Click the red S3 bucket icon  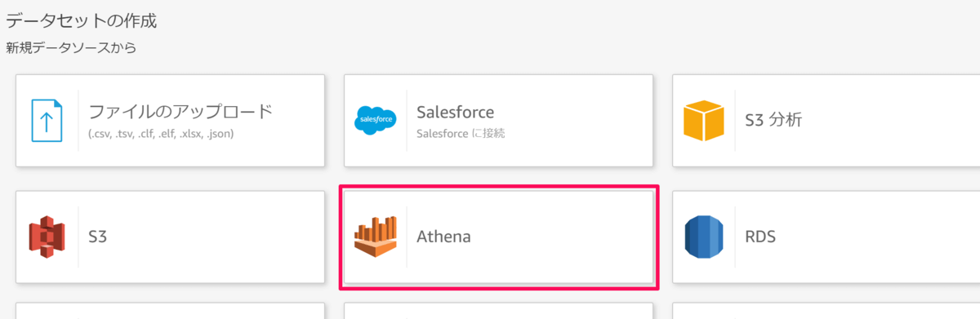tap(47, 237)
